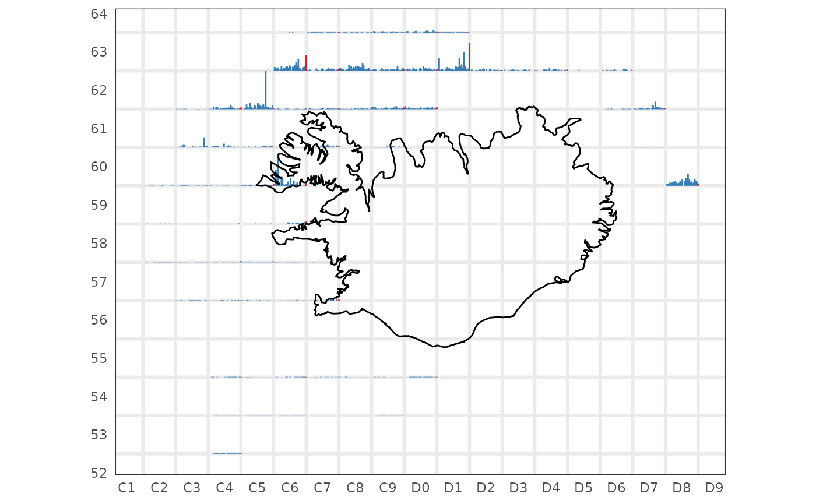Viewport: 816px width, 504px height.
Task: Click the y-axis label 58
Action: click(x=99, y=243)
